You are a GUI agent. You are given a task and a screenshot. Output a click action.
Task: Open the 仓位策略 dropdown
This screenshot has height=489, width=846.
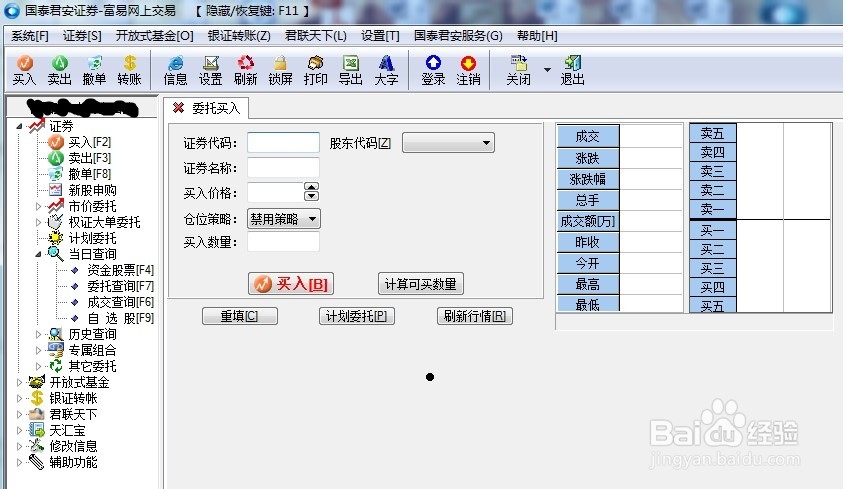pos(284,219)
